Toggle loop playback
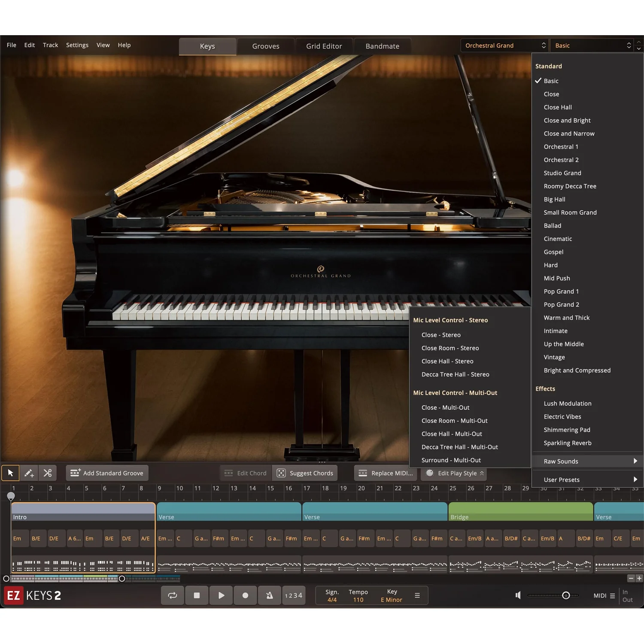Image resolution: width=644 pixels, height=644 pixels. (x=173, y=595)
